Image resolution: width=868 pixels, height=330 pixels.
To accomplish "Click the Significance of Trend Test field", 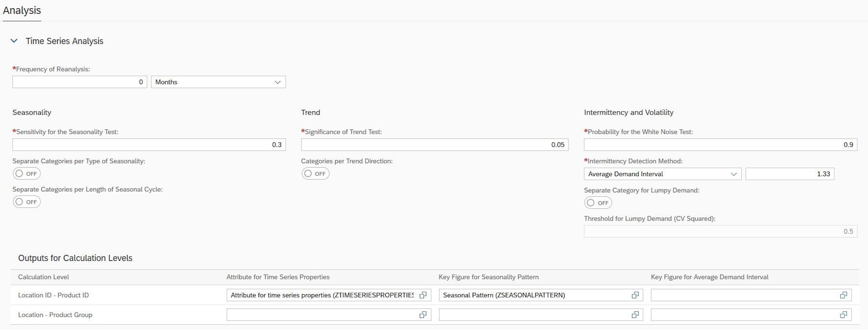I will tap(434, 145).
